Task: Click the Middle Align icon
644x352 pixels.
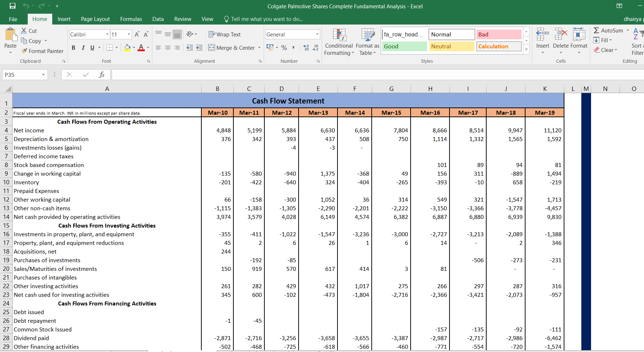Action: tap(168, 34)
